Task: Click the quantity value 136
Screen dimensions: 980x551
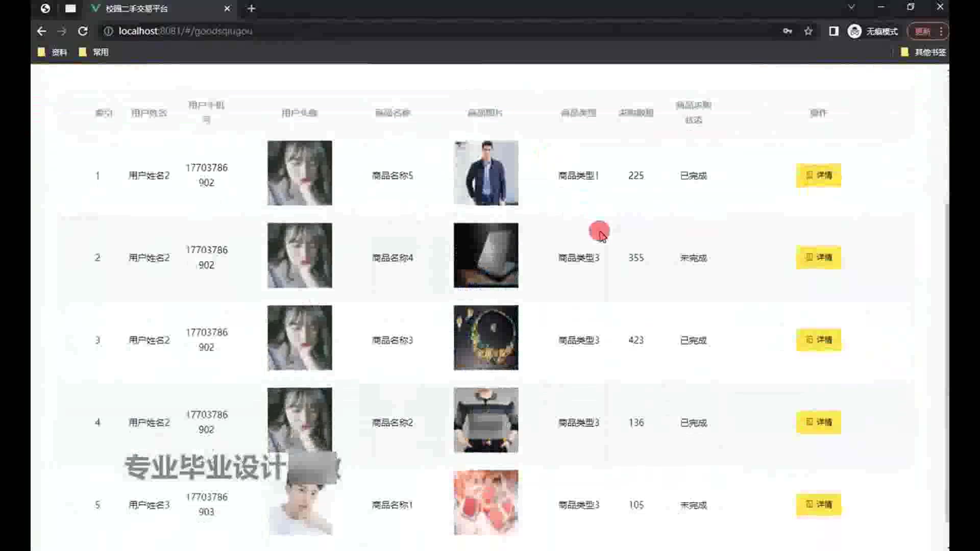Action: [x=636, y=422]
